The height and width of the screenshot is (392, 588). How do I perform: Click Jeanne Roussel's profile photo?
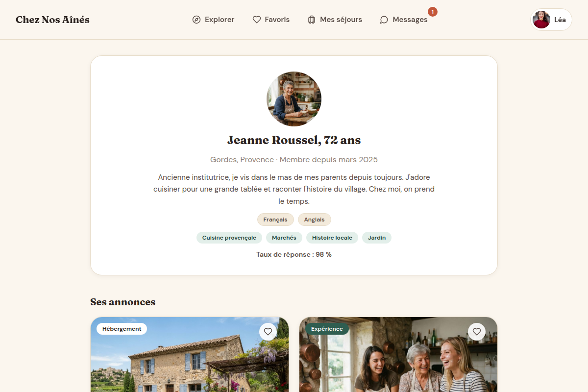coord(294,99)
